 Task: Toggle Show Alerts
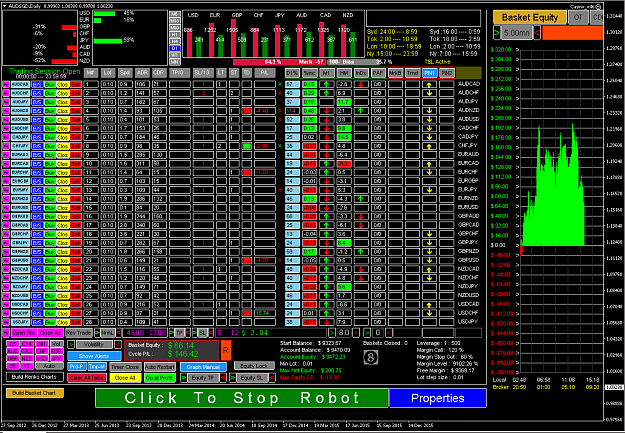tap(94, 356)
